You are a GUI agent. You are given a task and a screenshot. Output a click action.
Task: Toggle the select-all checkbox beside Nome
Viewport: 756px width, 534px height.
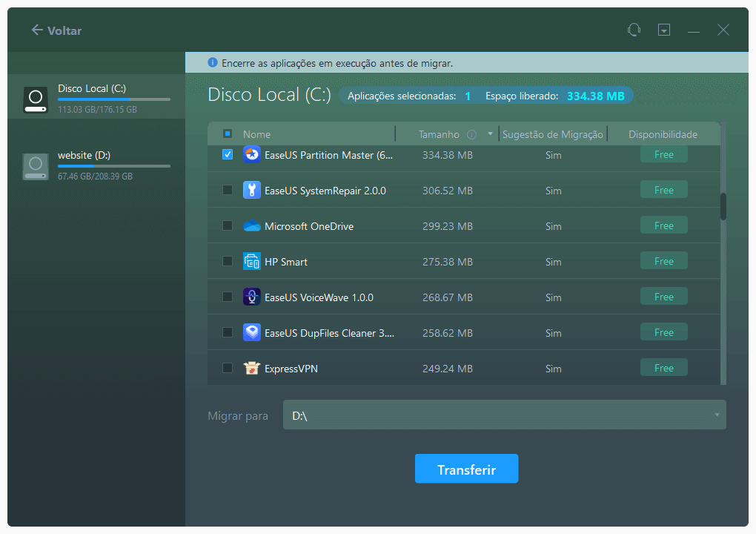pos(228,134)
